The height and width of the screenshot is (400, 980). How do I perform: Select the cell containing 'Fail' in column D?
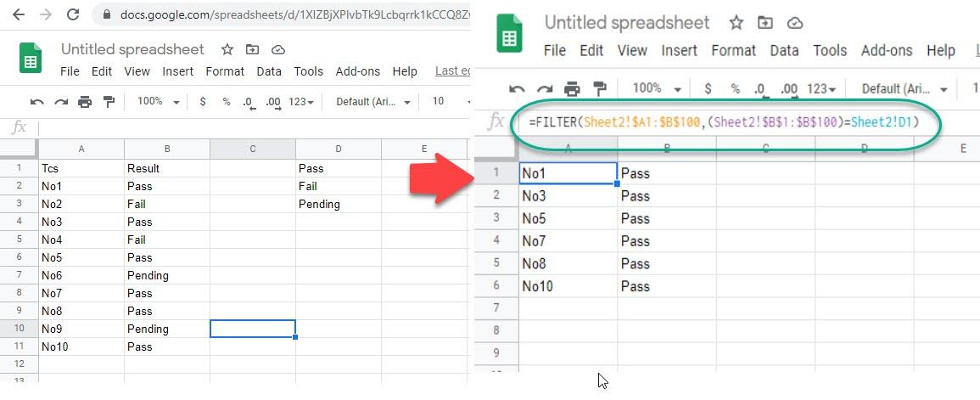338,186
